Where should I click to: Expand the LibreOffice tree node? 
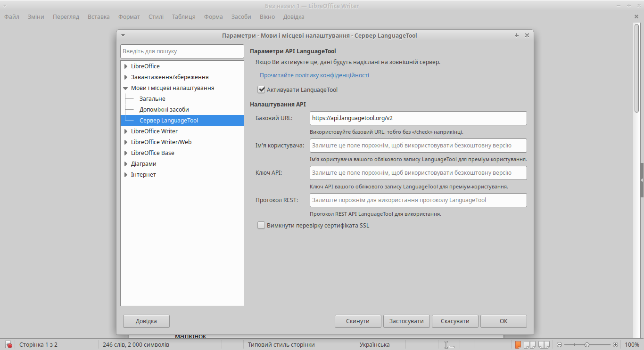pos(126,66)
